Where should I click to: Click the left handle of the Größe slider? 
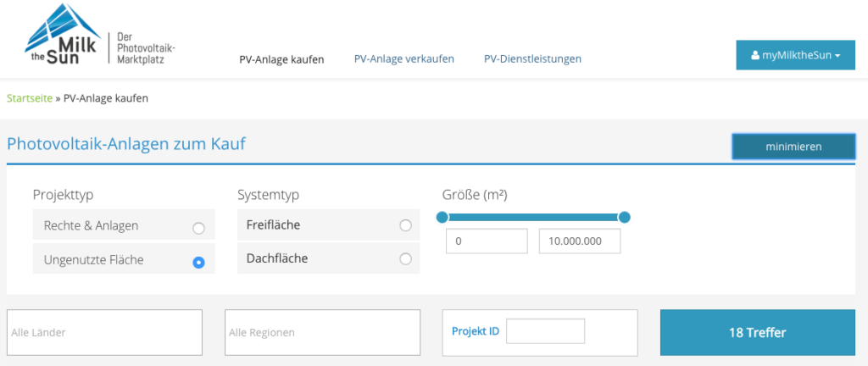pos(442,218)
